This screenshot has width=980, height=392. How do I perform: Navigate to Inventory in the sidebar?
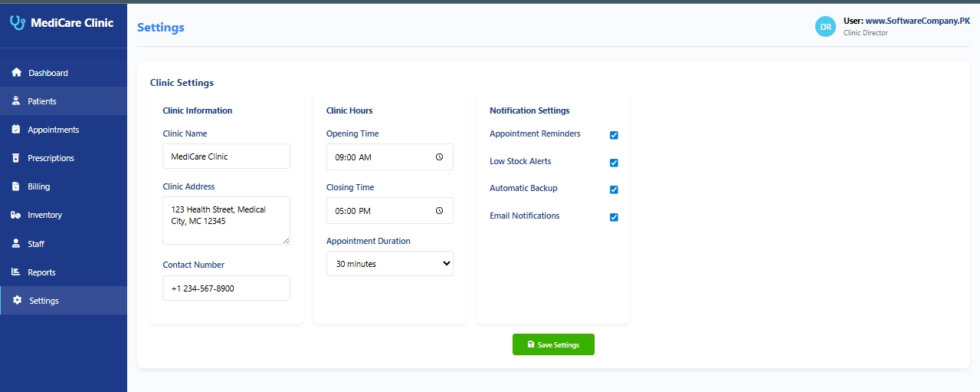tap(64, 215)
